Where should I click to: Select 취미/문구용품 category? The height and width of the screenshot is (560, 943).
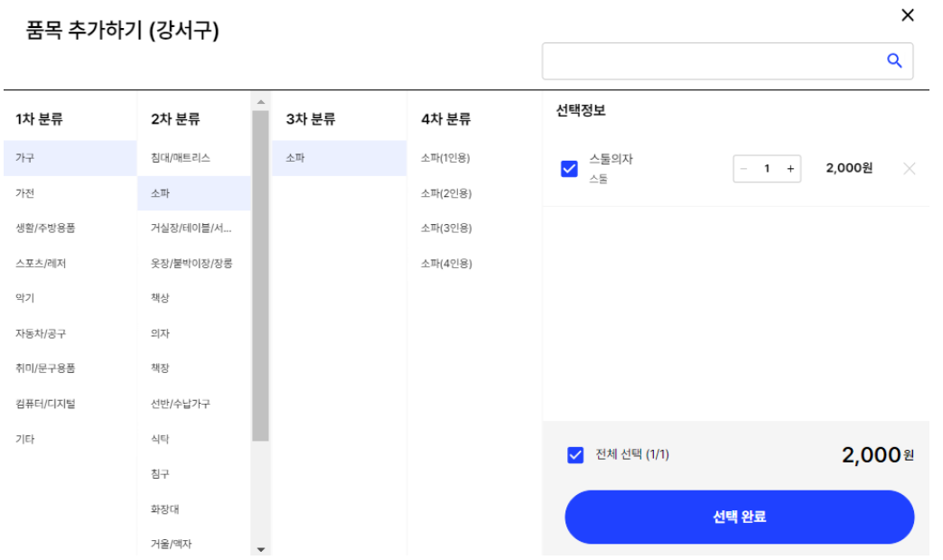[70, 369]
